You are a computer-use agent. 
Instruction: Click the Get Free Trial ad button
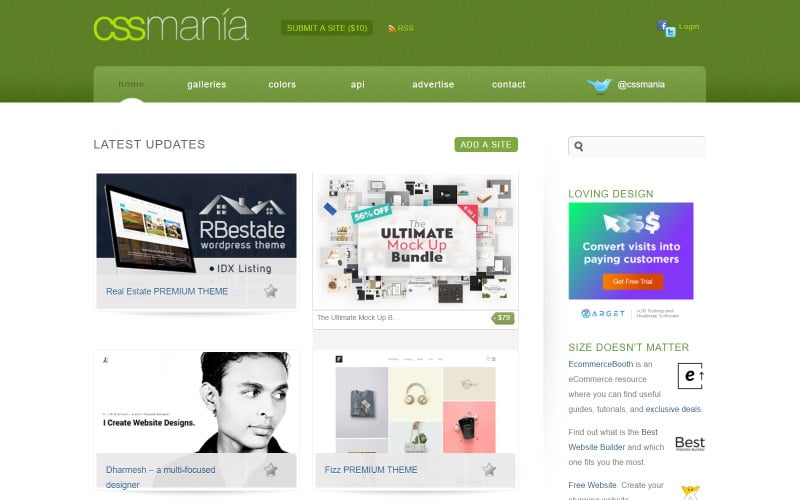point(633,282)
